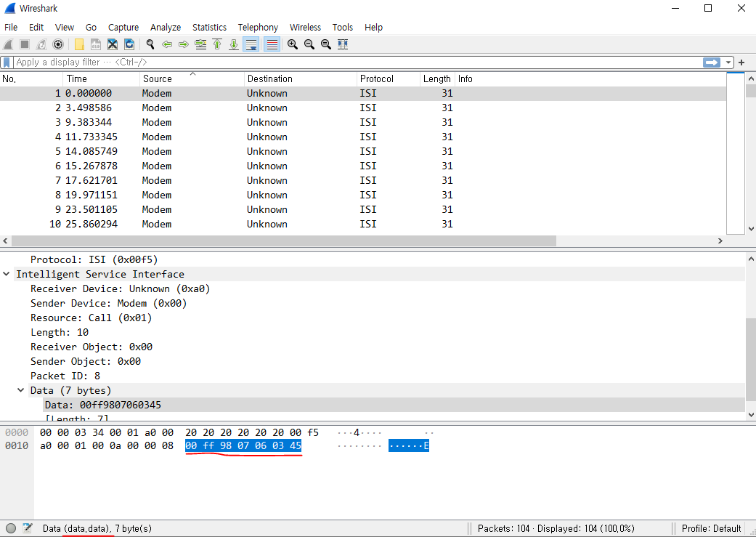Open the Wireless menu

[x=305, y=28]
